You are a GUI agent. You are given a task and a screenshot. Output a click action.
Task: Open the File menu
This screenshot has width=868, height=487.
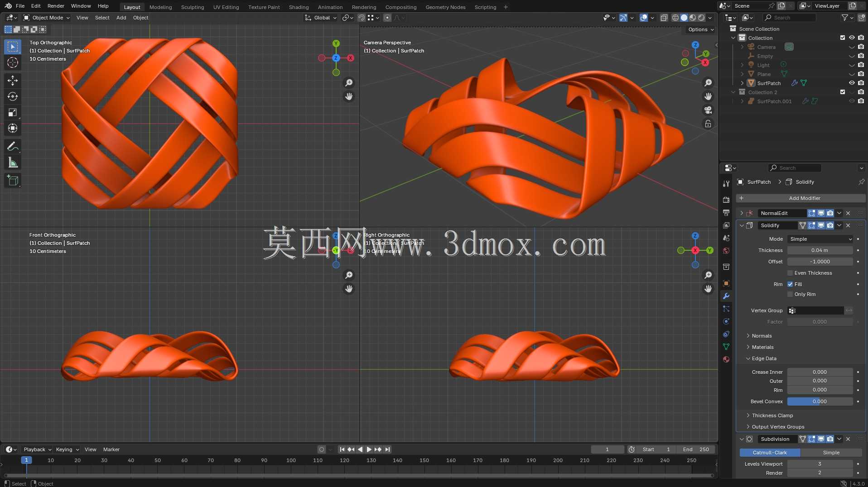coord(20,6)
